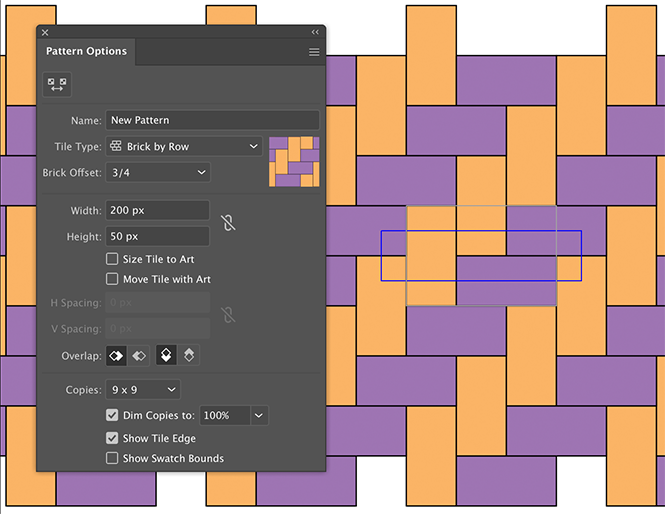Click the Dim Copies 100% value field
Viewport: 665px width, 514px height.
pos(225,415)
